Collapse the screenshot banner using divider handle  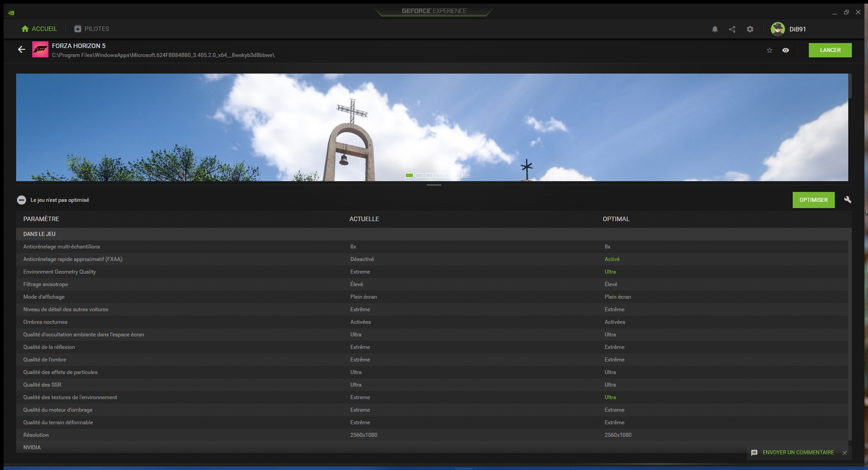point(434,185)
